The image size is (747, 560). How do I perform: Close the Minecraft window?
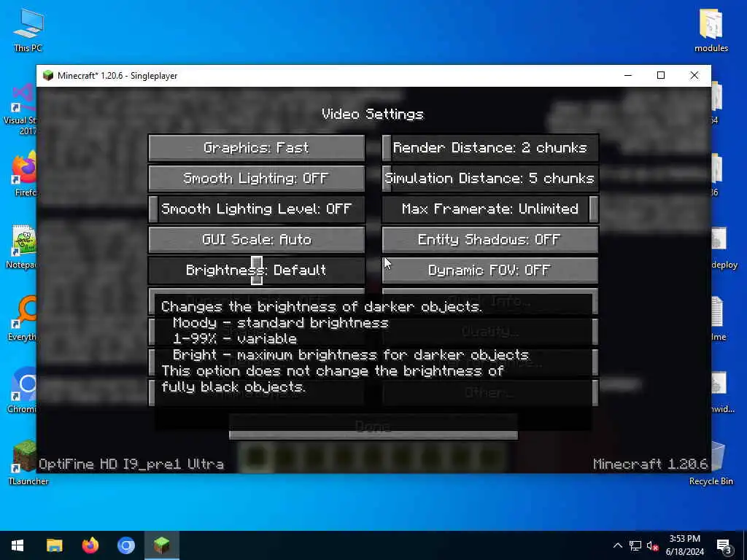(x=694, y=75)
